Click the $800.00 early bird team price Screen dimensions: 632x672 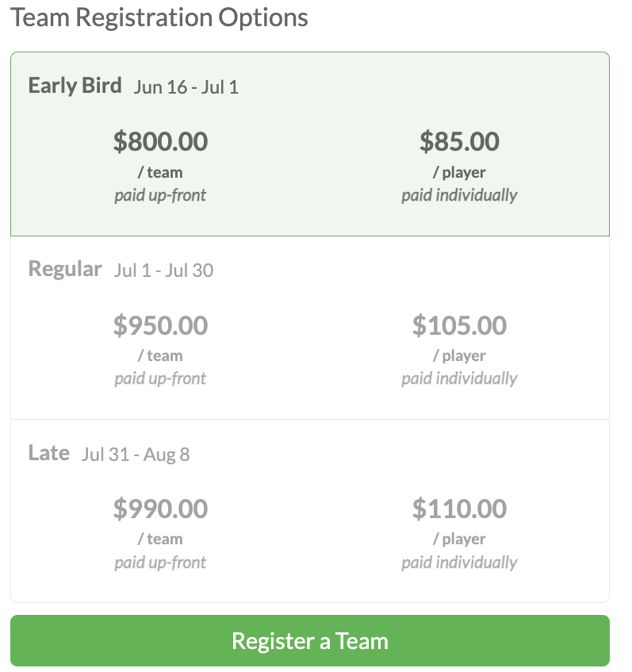point(160,141)
